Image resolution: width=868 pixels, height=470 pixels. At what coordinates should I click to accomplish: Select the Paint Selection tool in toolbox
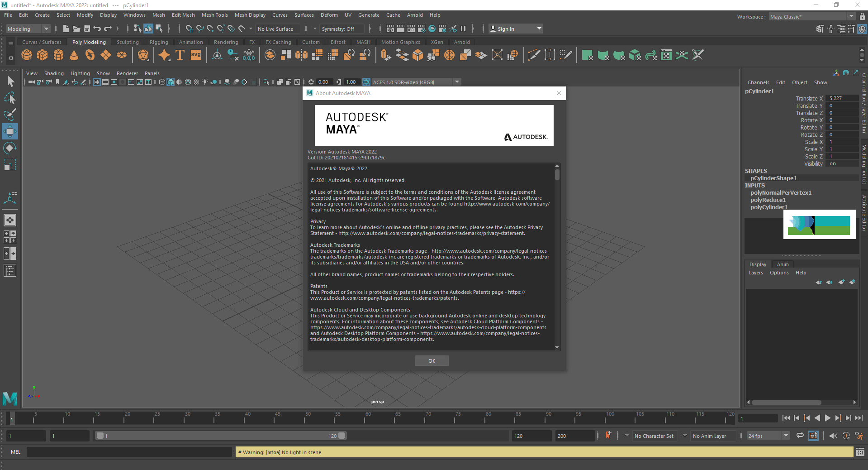tap(10, 115)
